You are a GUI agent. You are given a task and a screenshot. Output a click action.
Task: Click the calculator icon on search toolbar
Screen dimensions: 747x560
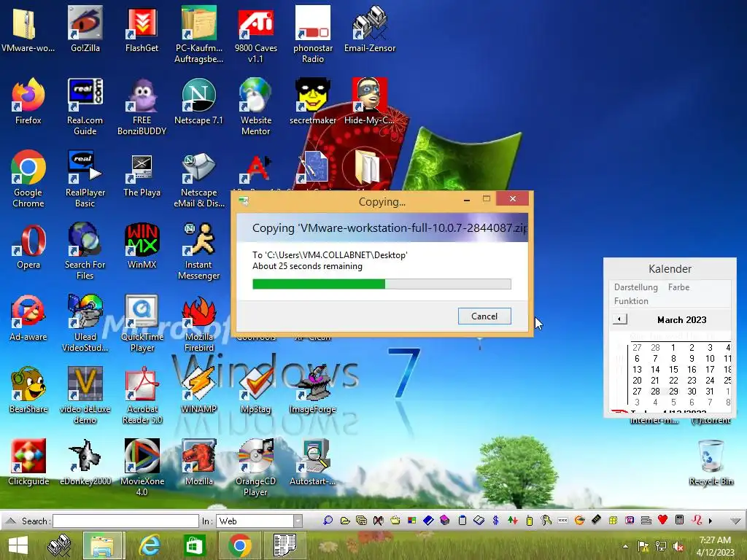coord(679,521)
